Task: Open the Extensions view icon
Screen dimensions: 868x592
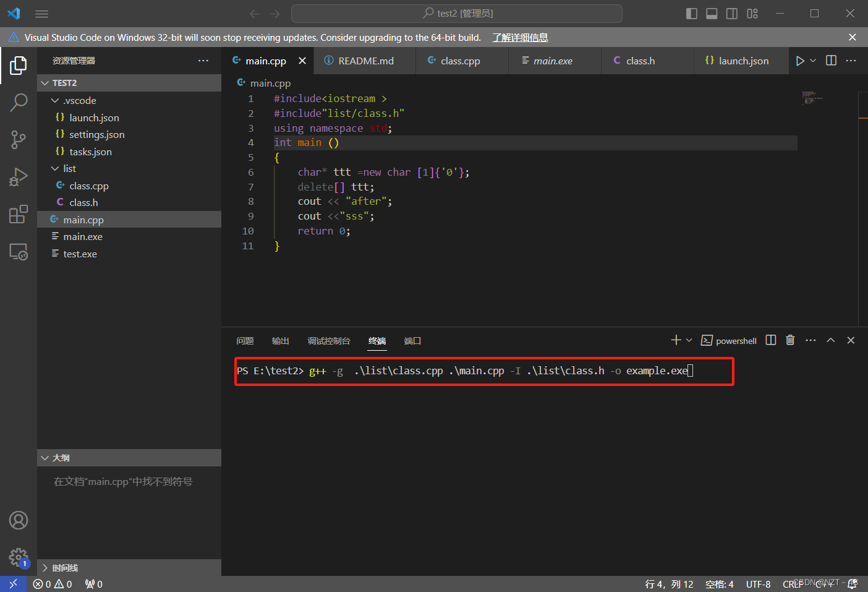Action: click(x=19, y=214)
